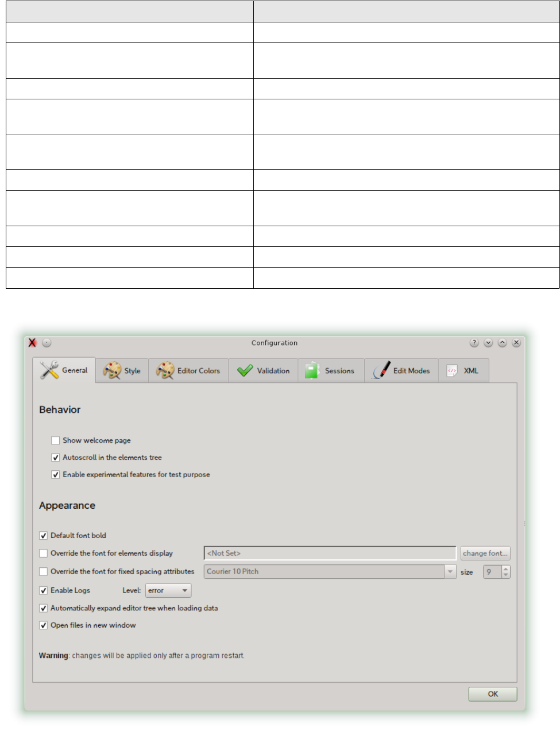Click the Behavior section heading
The height and width of the screenshot is (735, 560).
click(60, 410)
